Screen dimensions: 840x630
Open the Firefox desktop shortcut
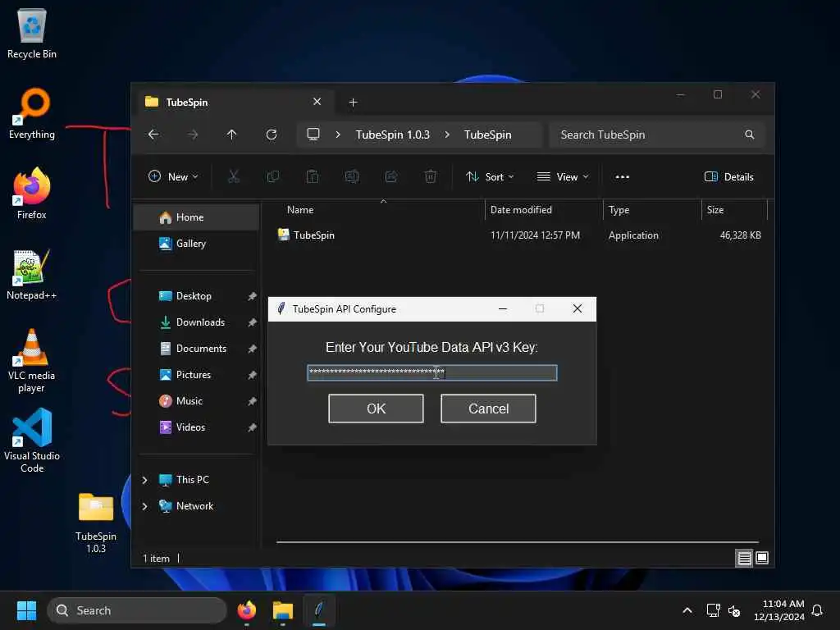tap(32, 194)
